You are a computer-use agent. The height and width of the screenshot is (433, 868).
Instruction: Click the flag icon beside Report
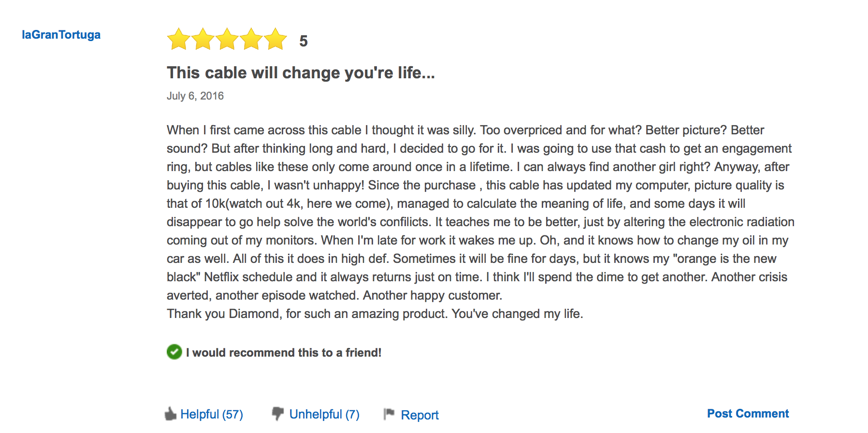389,414
